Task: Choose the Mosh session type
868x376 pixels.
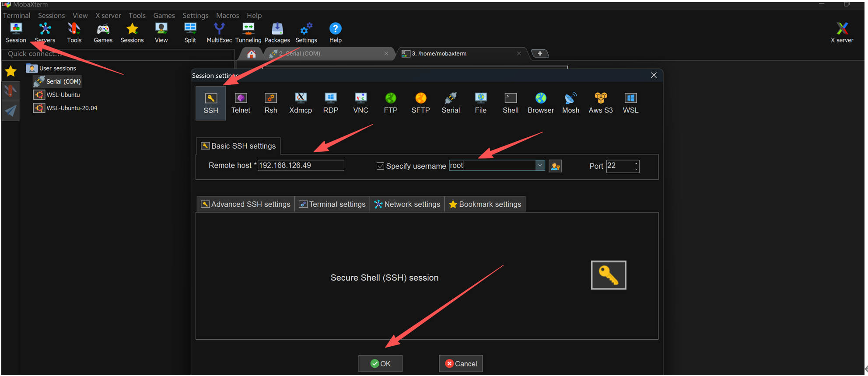Action: tap(571, 103)
